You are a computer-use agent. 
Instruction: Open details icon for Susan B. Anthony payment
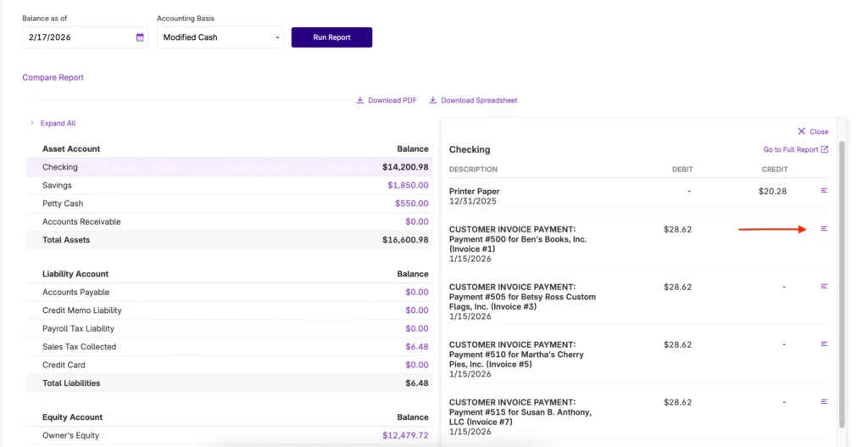pyautogui.click(x=824, y=402)
